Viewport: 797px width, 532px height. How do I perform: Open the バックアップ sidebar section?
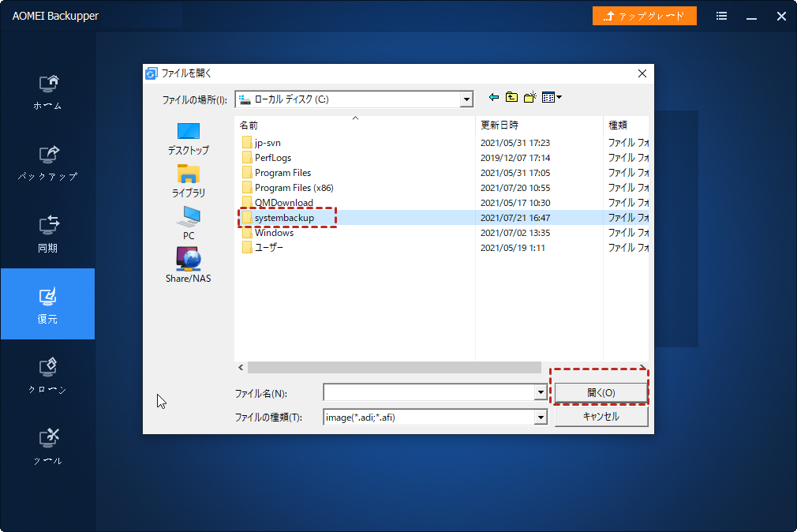point(47,163)
